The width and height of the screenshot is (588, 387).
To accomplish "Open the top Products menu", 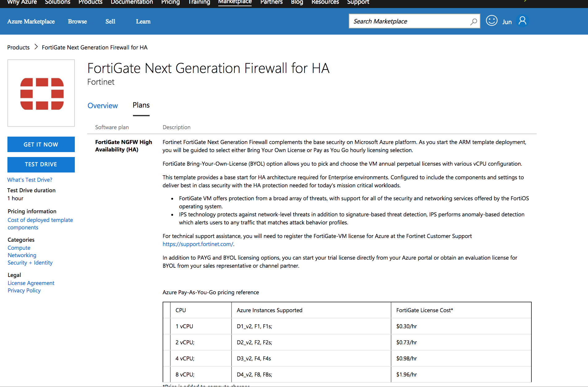I will (90, 2).
